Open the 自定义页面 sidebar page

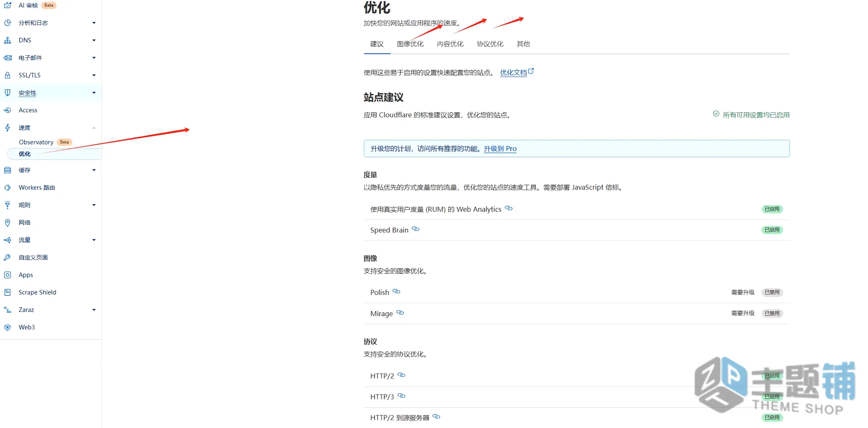tap(33, 258)
